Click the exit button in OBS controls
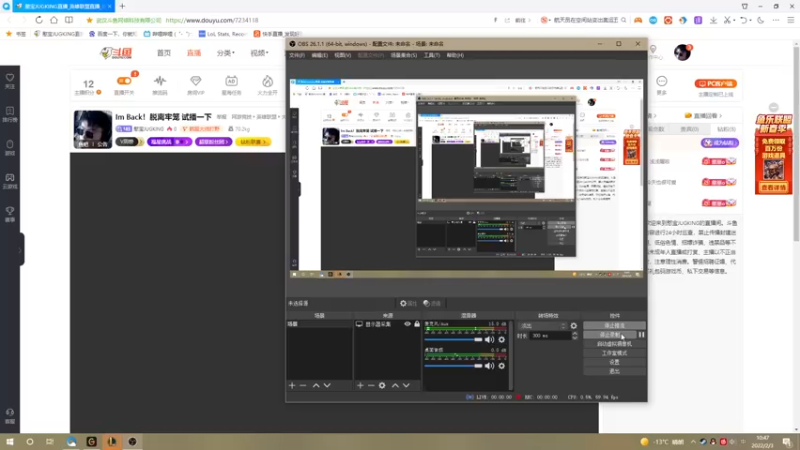 614,371
